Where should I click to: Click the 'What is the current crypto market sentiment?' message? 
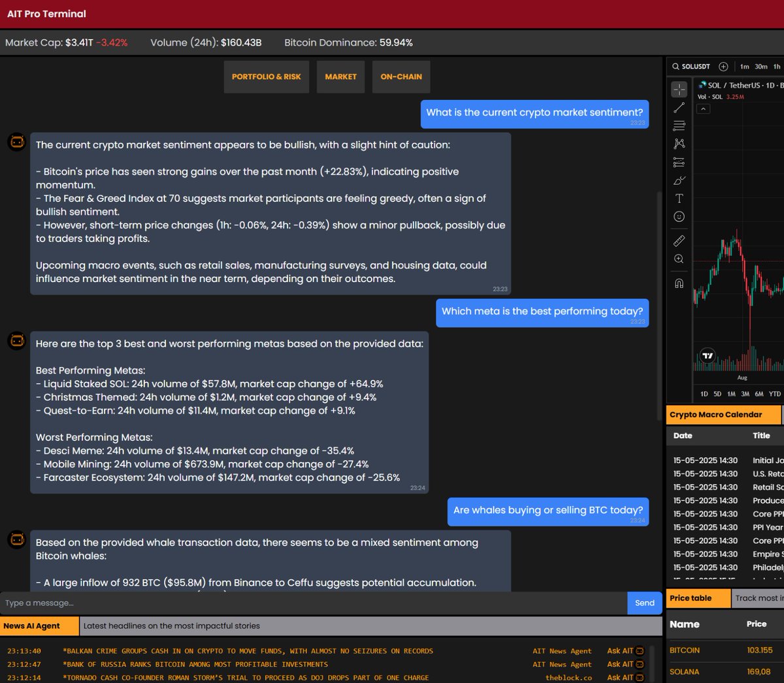pyautogui.click(x=534, y=114)
